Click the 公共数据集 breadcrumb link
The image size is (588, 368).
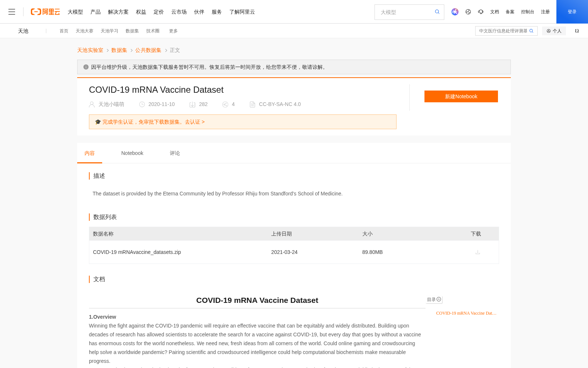point(148,50)
